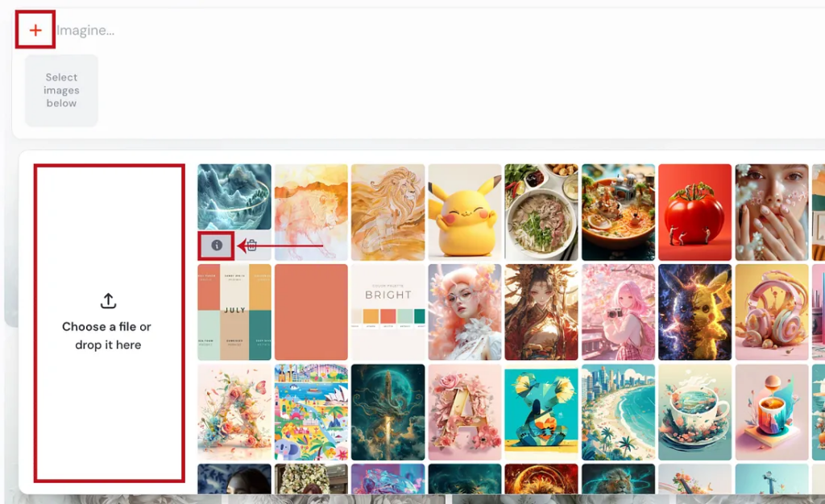Select the red tomato thumbnail

[694, 213]
